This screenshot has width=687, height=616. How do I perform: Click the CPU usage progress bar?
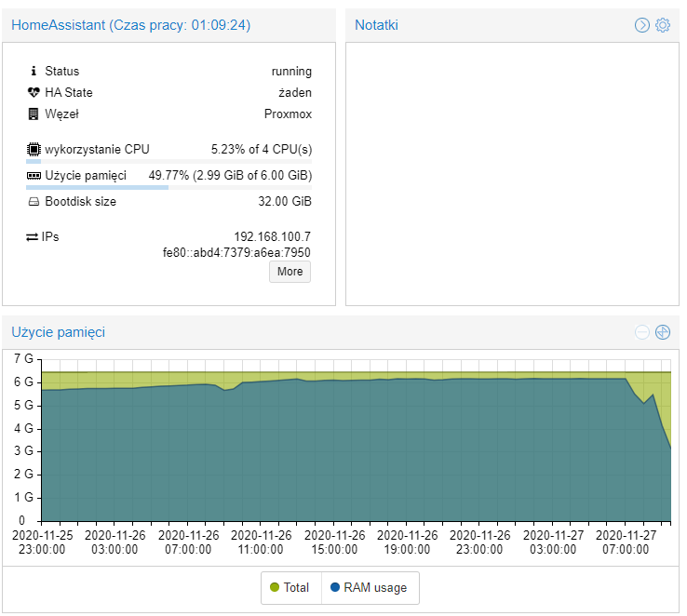[x=168, y=161]
